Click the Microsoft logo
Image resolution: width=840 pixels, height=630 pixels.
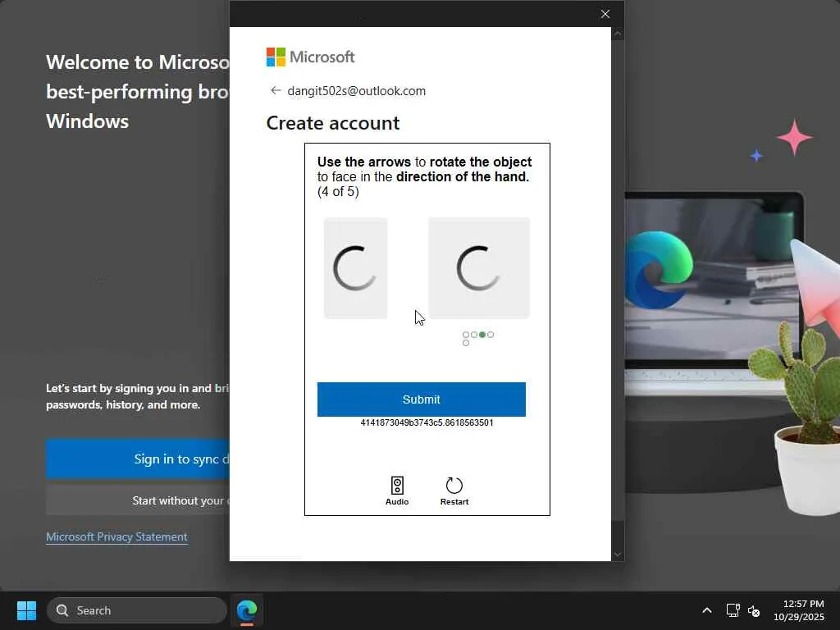click(x=310, y=57)
